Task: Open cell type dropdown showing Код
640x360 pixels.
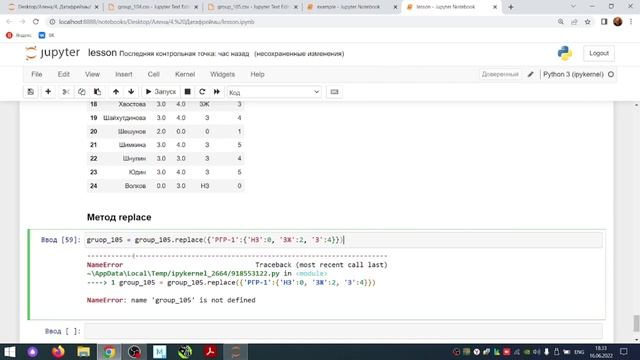Action: 274,92
